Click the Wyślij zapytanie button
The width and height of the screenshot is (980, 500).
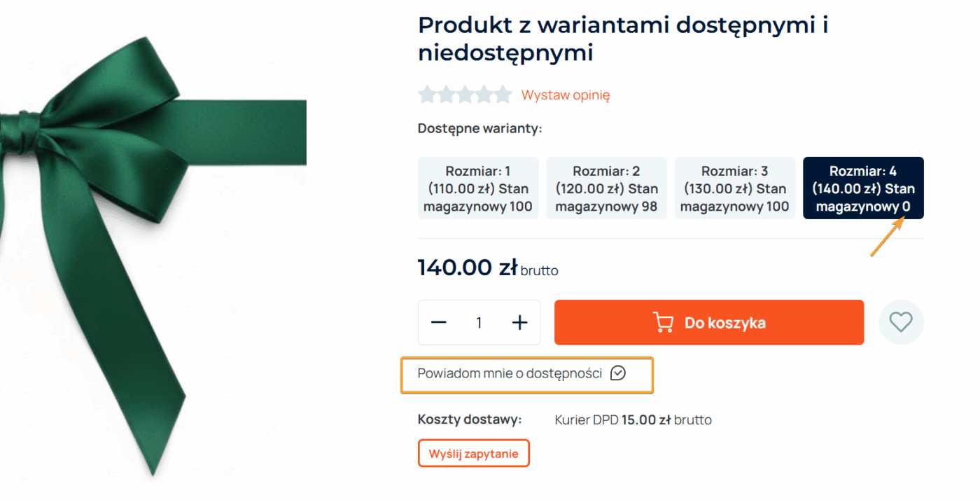(x=473, y=453)
